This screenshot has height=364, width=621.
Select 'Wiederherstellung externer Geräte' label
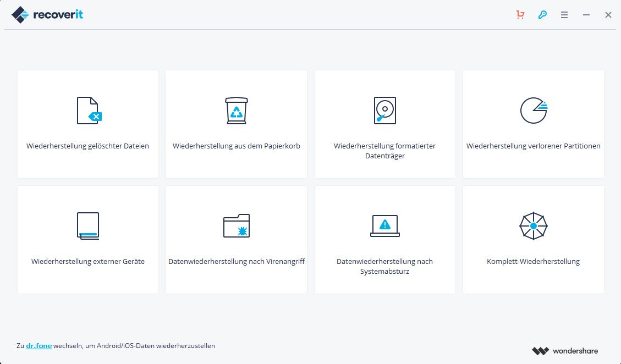coord(88,261)
